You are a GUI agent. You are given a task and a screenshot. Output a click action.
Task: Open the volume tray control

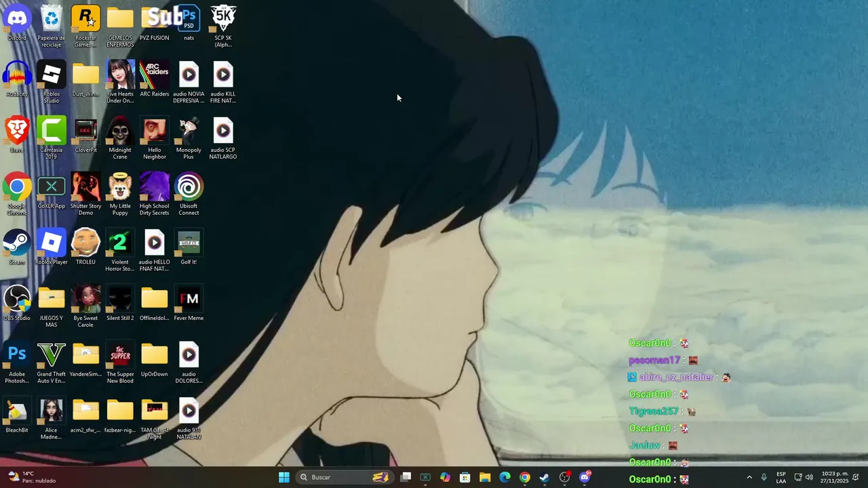pos(809,477)
